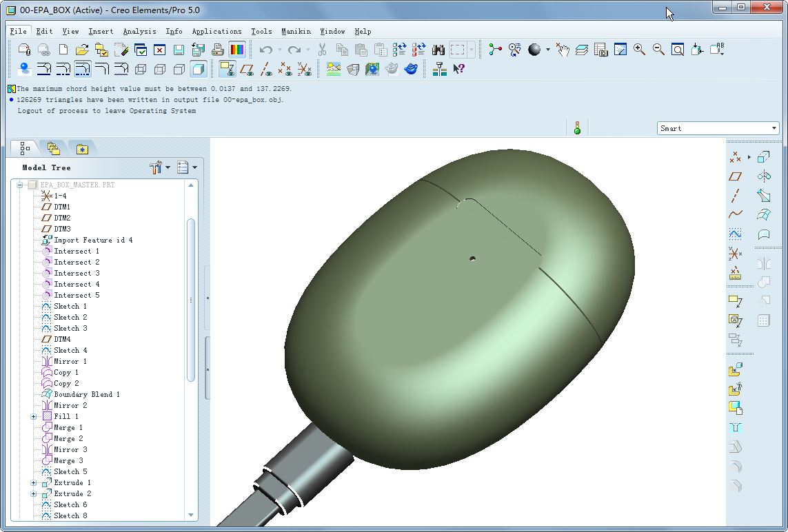Viewport: 788px width, 532px height.
Task: Click the Repaint screen icon
Action: pos(620,49)
